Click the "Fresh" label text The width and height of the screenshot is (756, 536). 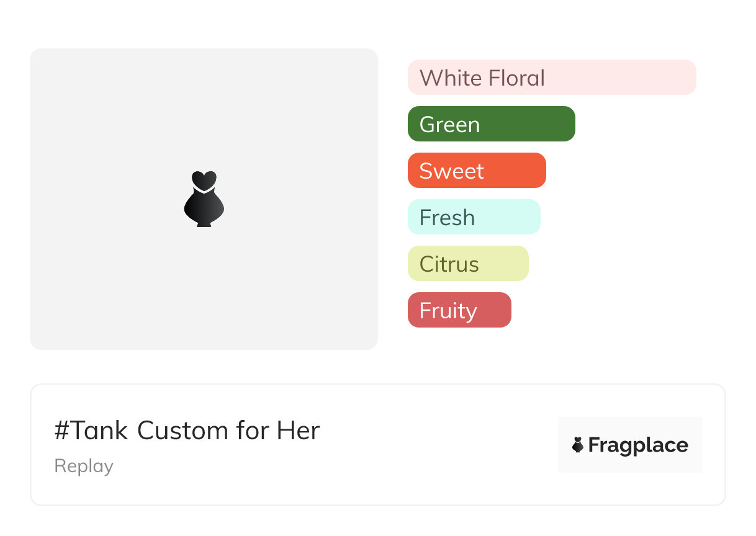pos(447,218)
